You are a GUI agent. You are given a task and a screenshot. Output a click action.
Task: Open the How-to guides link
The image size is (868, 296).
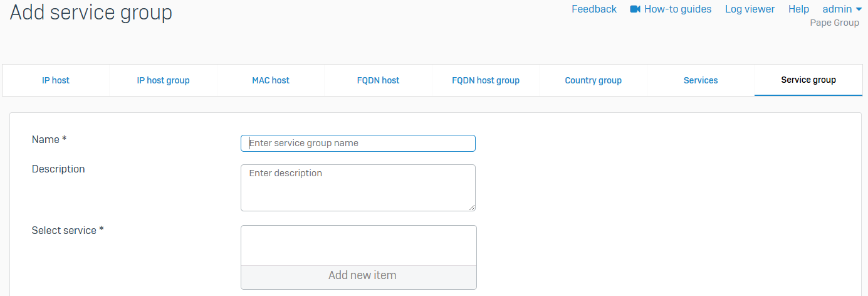(677, 9)
